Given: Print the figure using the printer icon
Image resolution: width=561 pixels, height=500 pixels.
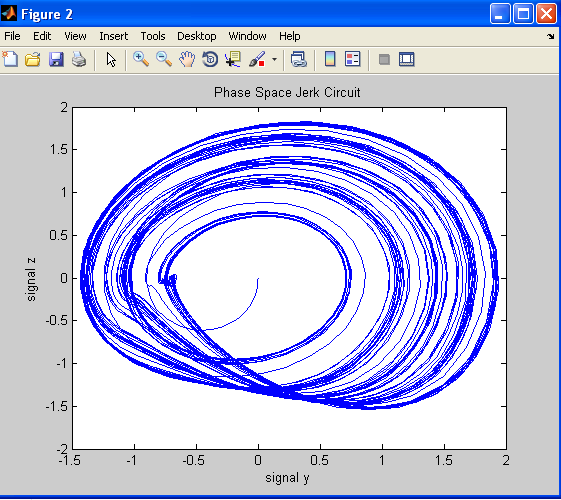Looking at the screenshot, I should [x=79, y=59].
